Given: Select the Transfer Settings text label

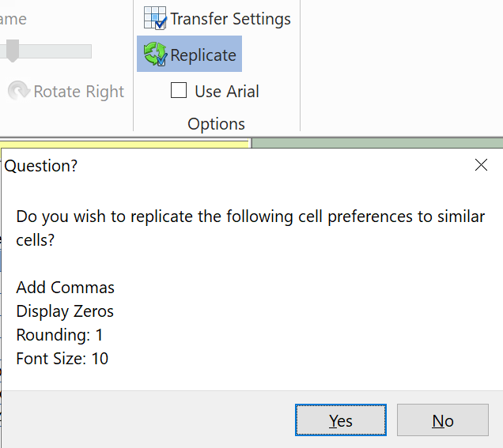Looking at the screenshot, I should tap(230, 19).
